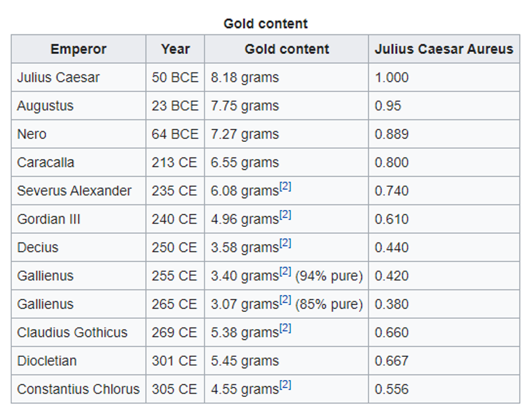Viewport: 532px width, 415px height.
Task: Click the Nero emperor name cell
Action: 31,134
